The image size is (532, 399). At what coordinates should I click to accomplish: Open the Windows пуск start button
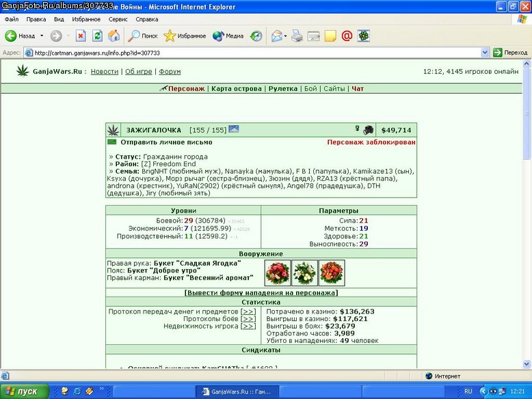[24, 391]
